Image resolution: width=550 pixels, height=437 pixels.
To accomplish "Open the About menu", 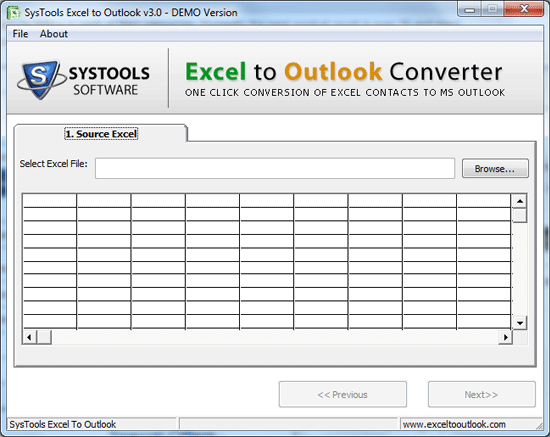I will (x=53, y=34).
